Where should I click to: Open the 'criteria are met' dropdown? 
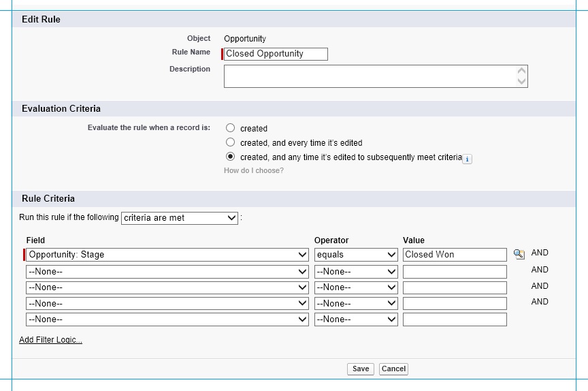[180, 218]
